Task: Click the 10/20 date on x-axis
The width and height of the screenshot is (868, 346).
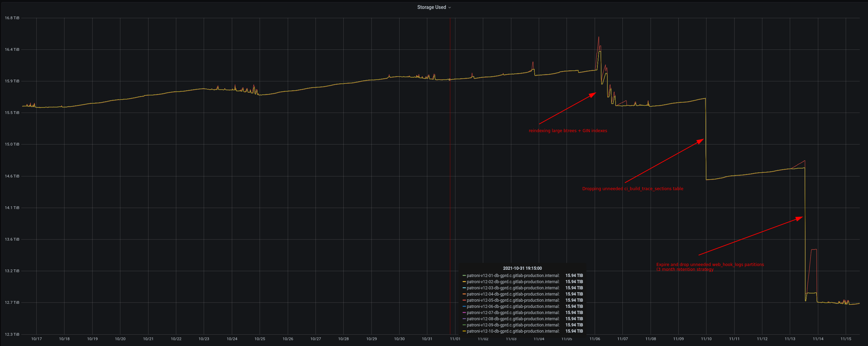Action: pos(120,339)
